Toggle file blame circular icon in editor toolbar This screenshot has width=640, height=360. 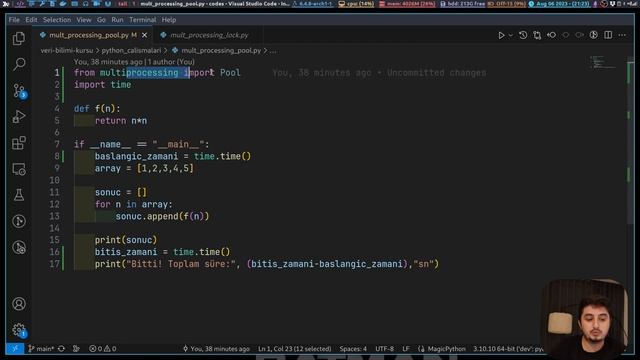(x=594, y=35)
